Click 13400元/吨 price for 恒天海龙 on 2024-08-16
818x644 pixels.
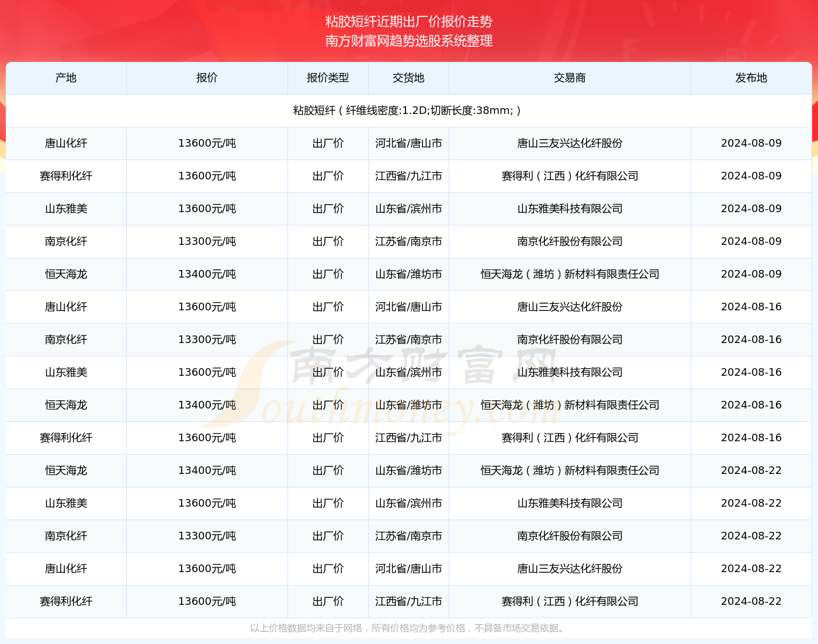coord(207,405)
